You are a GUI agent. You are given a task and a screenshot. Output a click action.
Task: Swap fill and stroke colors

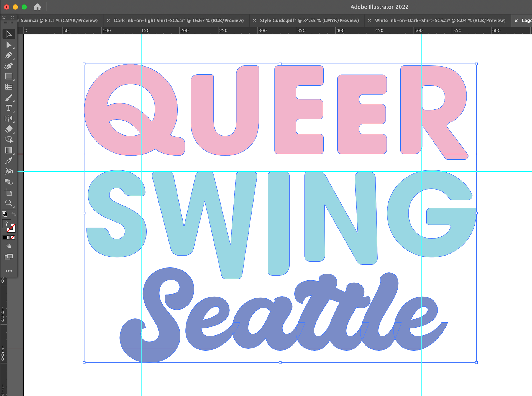pos(14,214)
